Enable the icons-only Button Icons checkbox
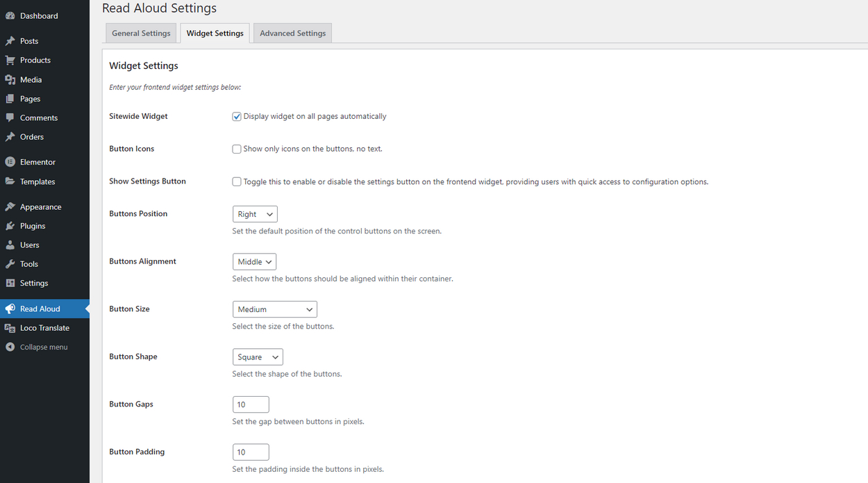The height and width of the screenshot is (483, 868). [237, 149]
